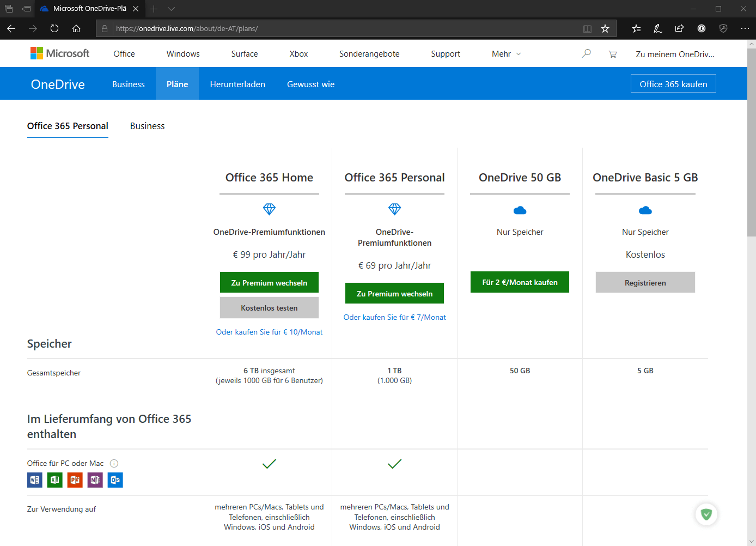Viewport: 756px width, 546px height.
Task: Click the Kostenlos testen button
Action: click(269, 308)
